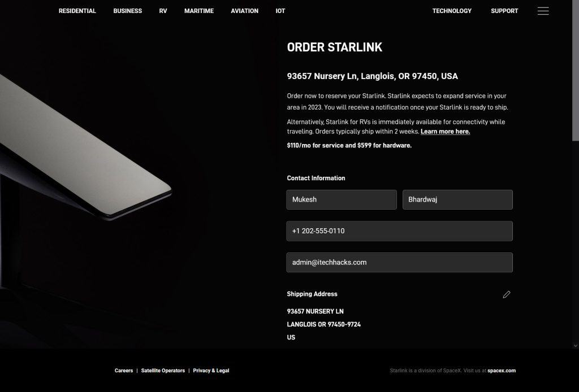Select IoT in the navigation bar
This screenshot has height=392, width=579.
click(280, 11)
